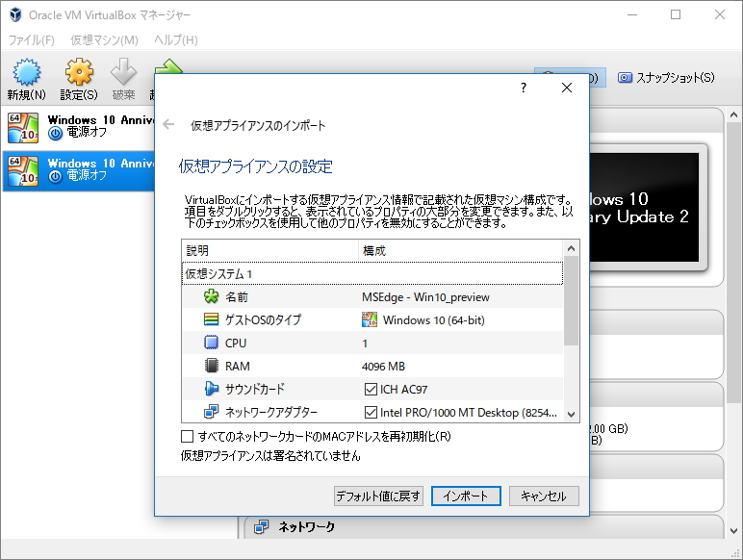743x560 pixels.
Task: Select the CPU value 1 cell
Action: click(365, 343)
